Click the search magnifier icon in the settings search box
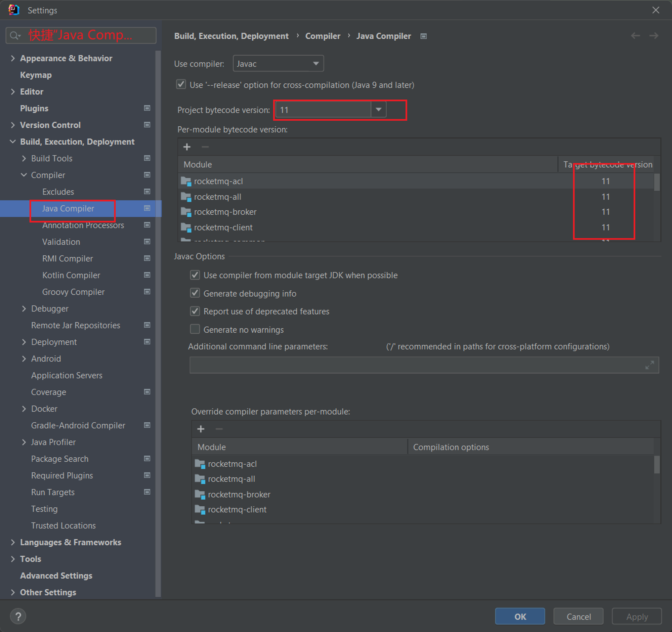 pyautogui.click(x=14, y=36)
